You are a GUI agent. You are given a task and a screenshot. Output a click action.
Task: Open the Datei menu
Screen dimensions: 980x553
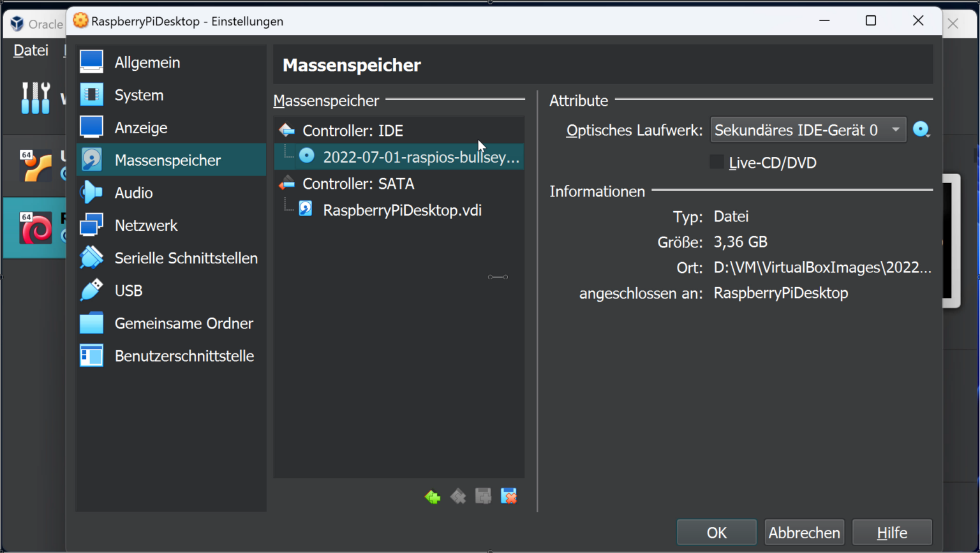[x=31, y=50]
